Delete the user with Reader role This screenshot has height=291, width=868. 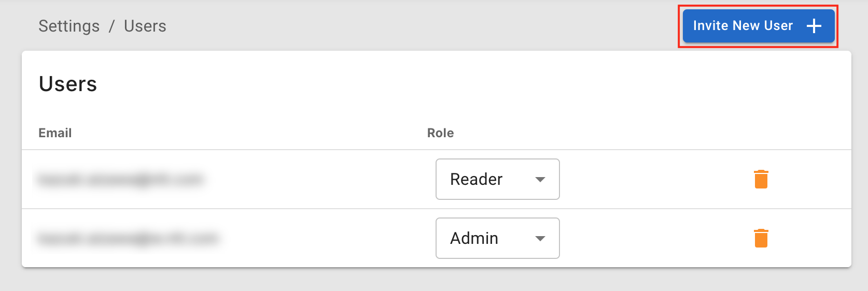point(761,179)
